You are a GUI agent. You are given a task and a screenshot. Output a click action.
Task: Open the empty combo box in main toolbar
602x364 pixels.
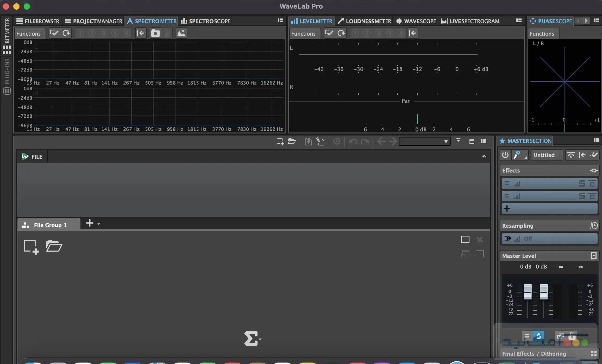pyautogui.click(x=424, y=142)
